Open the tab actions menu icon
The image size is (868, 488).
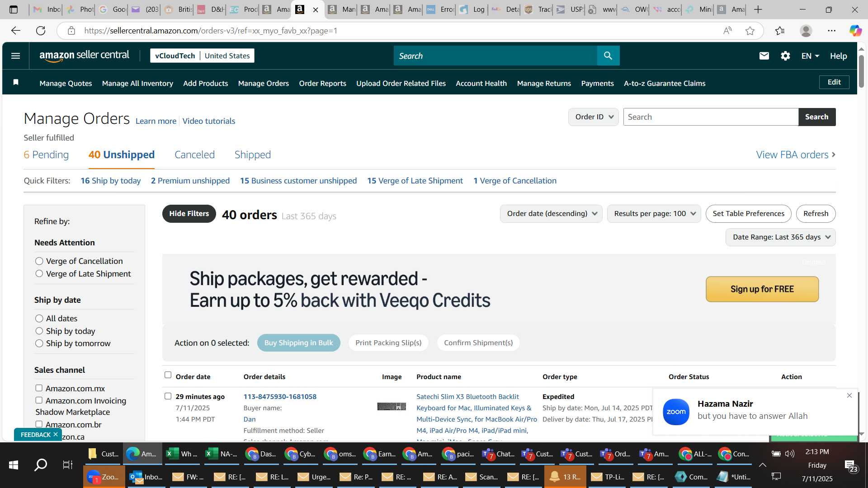click(x=14, y=9)
